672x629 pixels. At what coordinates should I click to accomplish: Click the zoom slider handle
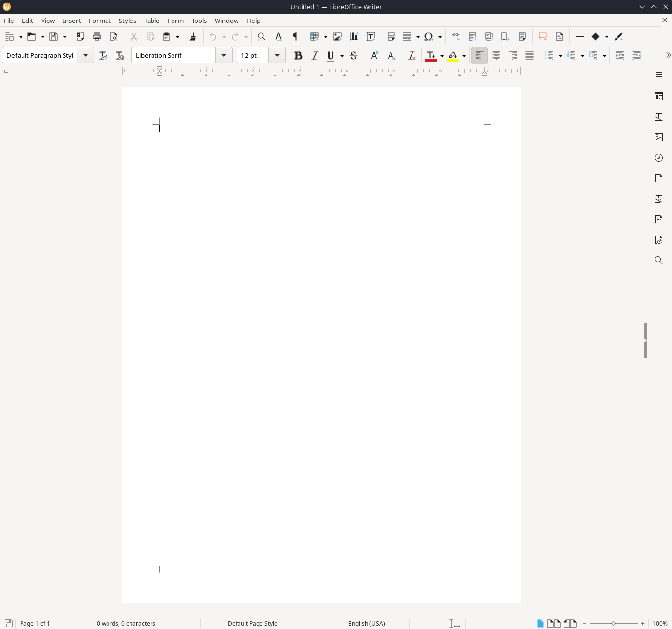point(613,623)
